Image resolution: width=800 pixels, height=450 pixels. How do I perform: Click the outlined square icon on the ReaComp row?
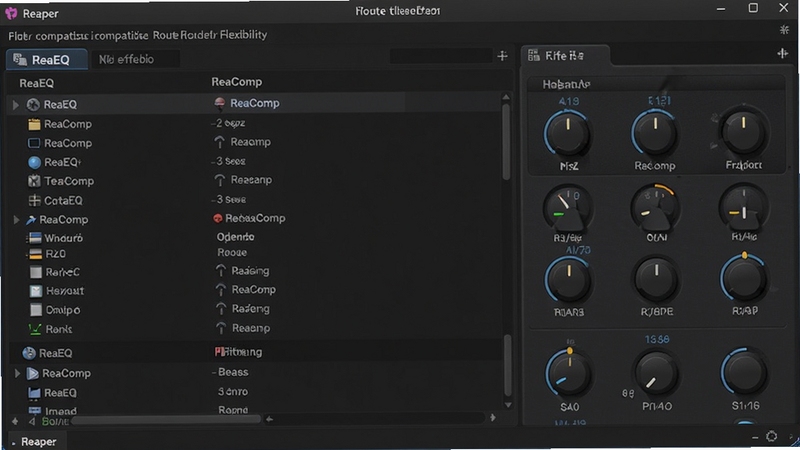pos(34,143)
